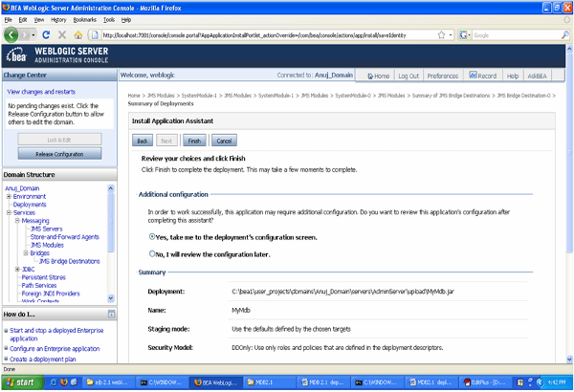Click the Firefox Forward navigation arrow

25,35
